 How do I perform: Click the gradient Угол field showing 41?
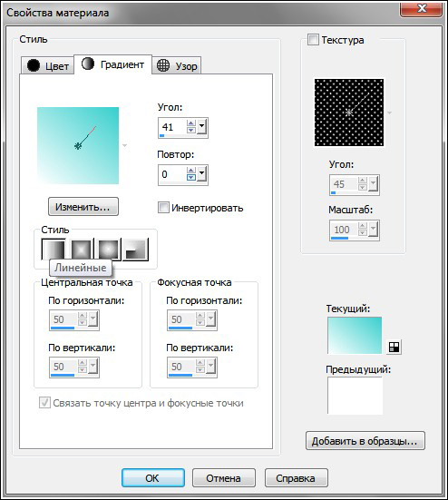(x=172, y=127)
